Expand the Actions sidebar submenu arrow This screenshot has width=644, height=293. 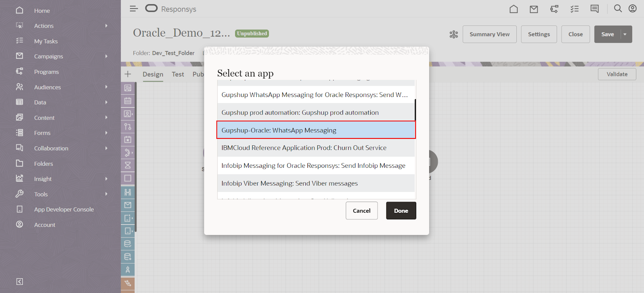[106, 26]
